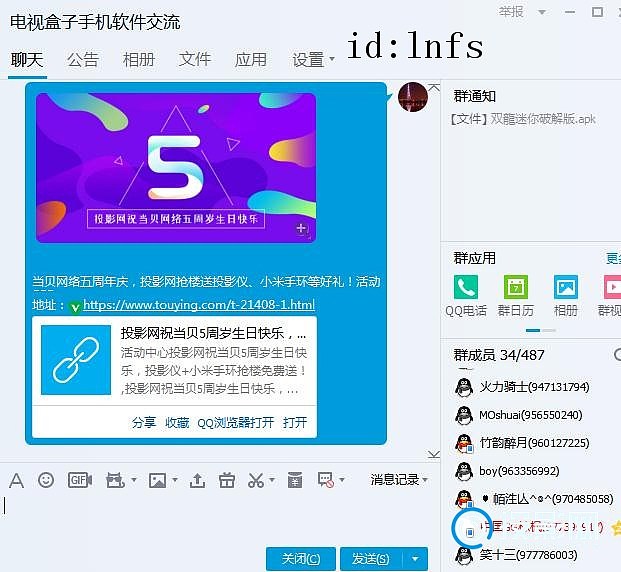This screenshot has height=572, width=621.
Task: Expand the picture icon dropdown arrow
Action: [x=175, y=480]
